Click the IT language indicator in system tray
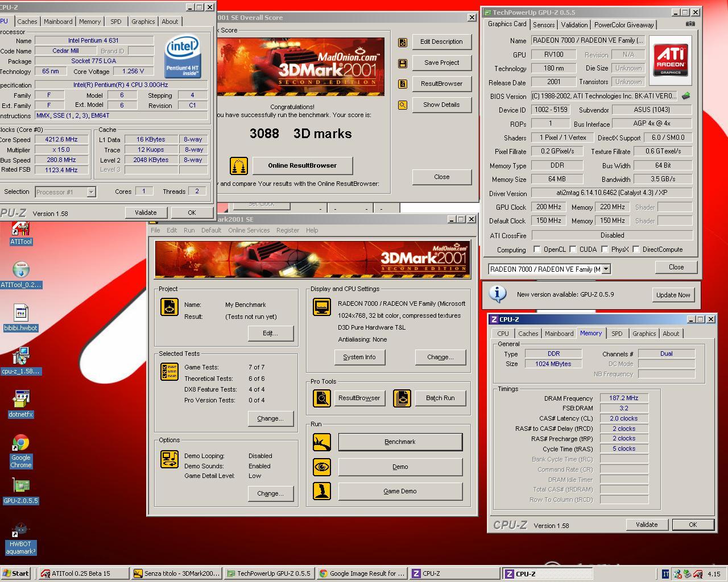Image resolution: width=728 pixels, height=582 pixels. [x=665, y=574]
